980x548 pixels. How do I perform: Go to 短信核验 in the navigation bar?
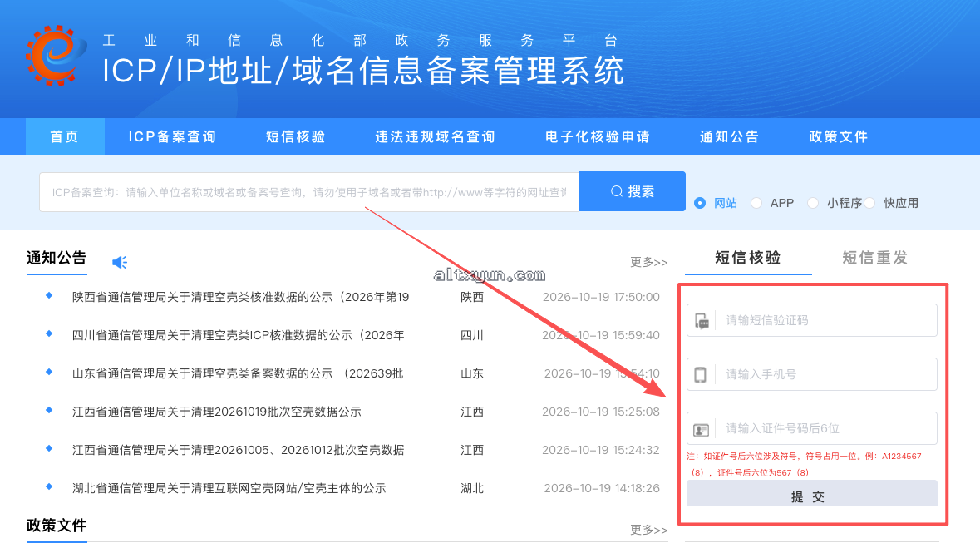(296, 136)
